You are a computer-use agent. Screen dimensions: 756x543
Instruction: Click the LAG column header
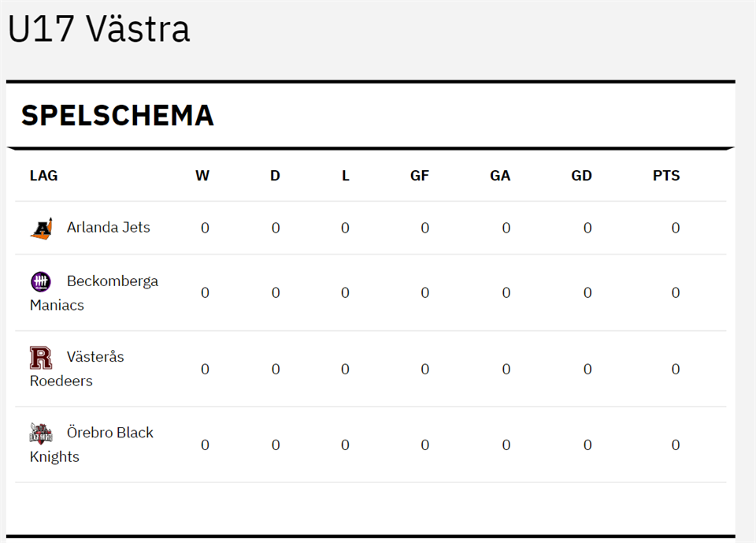[43, 176]
